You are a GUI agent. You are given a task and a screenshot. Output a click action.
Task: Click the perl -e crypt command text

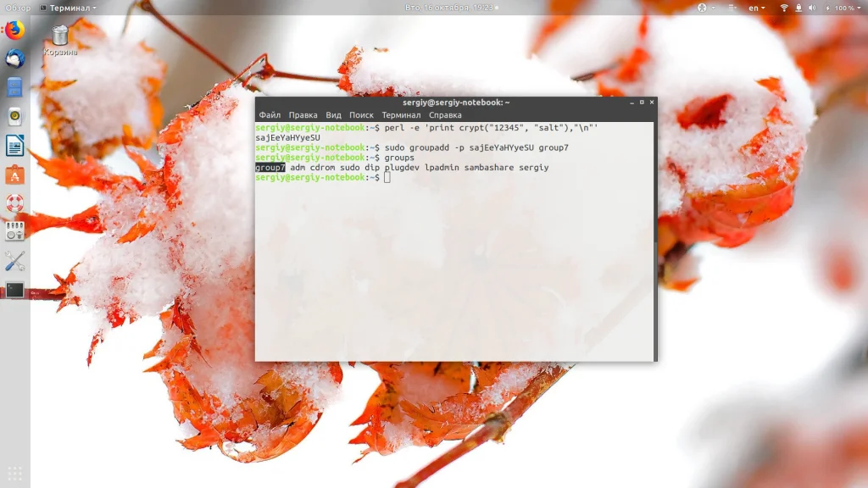point(491,128)
